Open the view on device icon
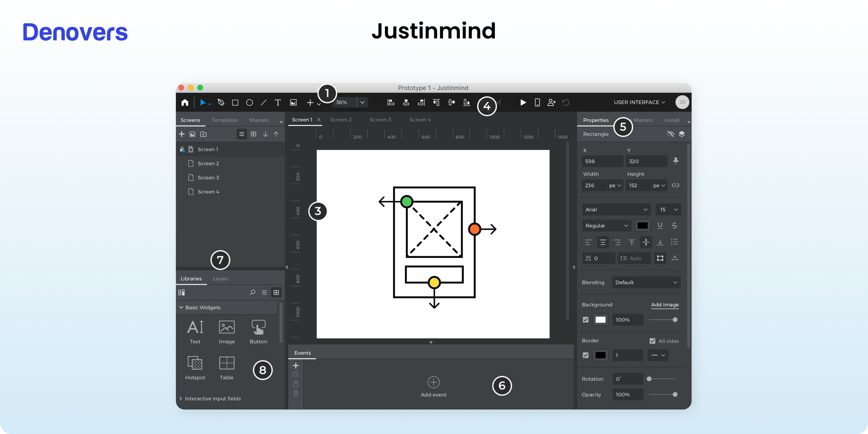 (538, 102)
